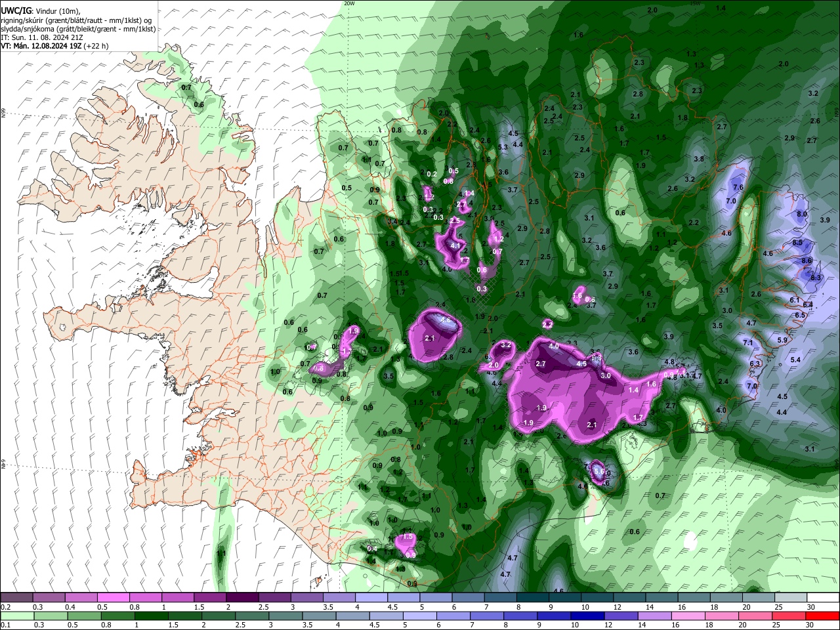Click the 0.1 label in the bottom legend row
840x630 pixels.
coord(5,625)
